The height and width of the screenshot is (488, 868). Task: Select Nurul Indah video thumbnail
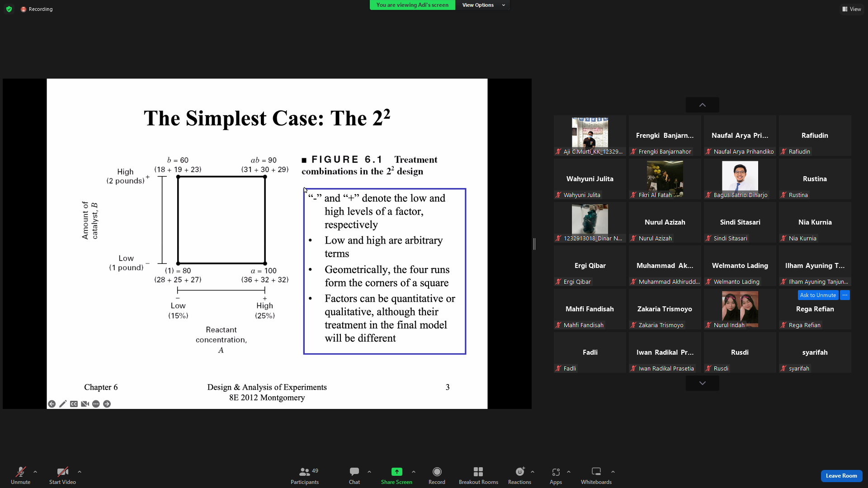coord(740,309)
